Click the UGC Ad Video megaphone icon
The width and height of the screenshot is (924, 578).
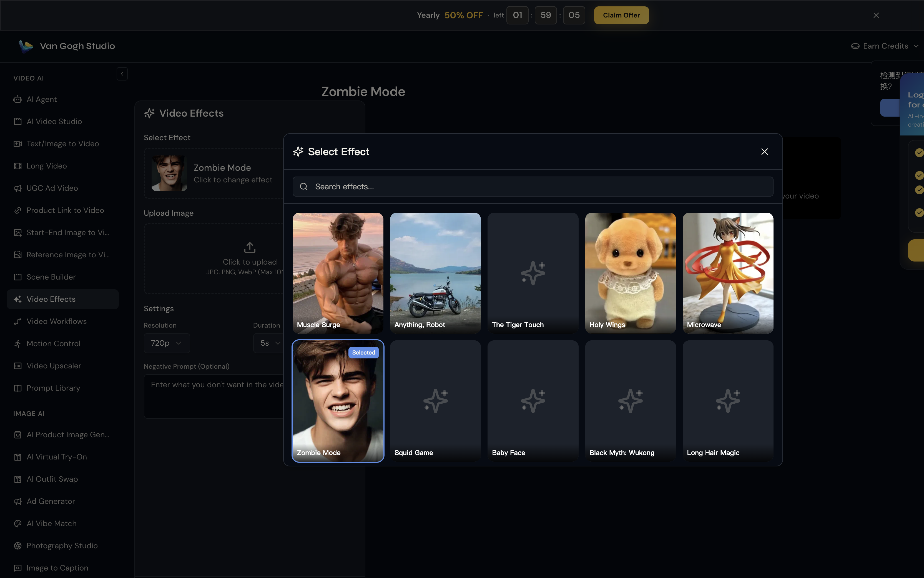click(17, 188)
